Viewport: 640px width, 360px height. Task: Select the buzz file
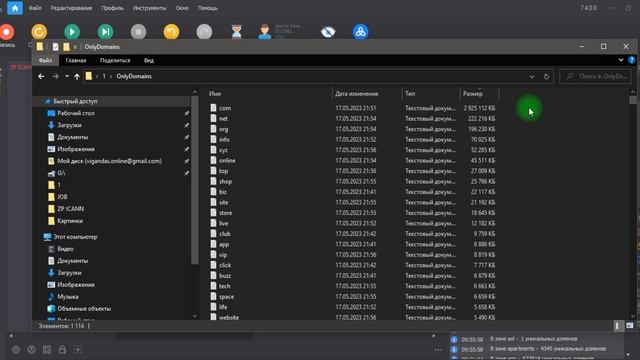tap(225, 276)
